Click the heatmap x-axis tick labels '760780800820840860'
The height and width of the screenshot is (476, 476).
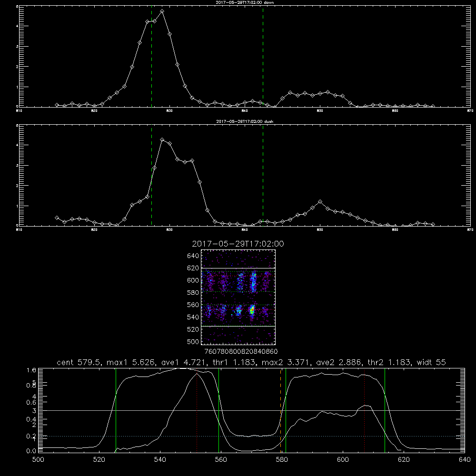pyautogui.click(x=241, y=351)
